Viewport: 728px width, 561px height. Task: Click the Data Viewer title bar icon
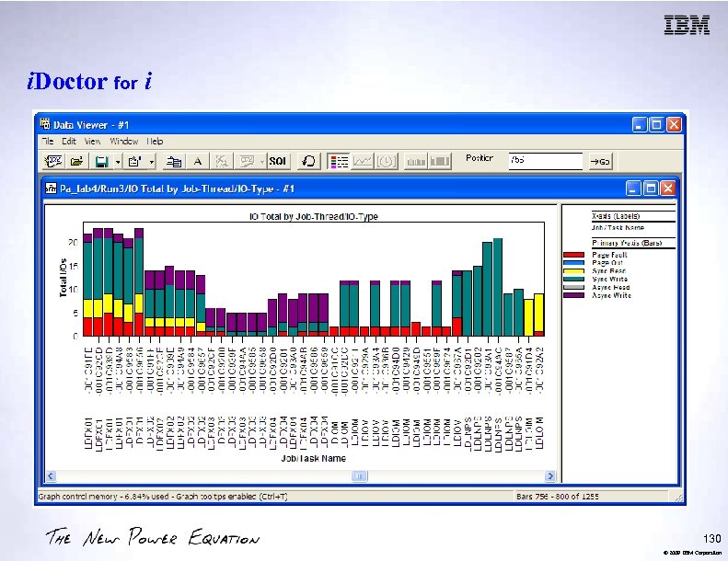coord(45,124)
